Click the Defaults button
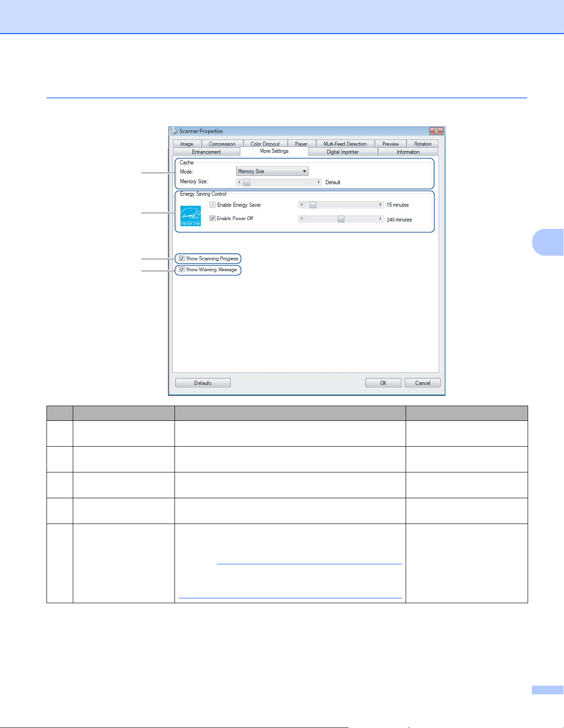Viewport: 564px width, 728px height. (203, 383)
